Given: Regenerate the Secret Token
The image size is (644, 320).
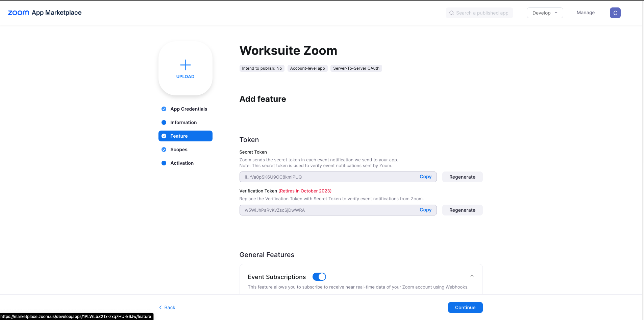Looking at the screenshot, I should 462,177.
